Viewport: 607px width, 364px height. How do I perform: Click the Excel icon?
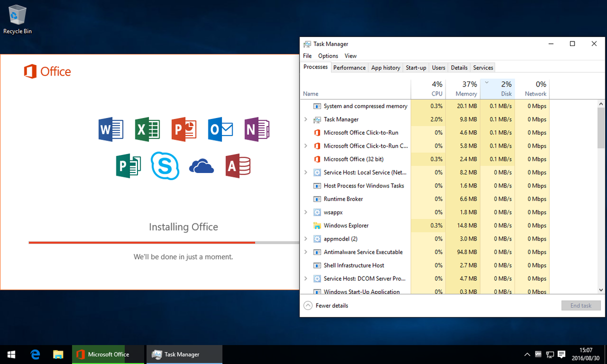147,129
